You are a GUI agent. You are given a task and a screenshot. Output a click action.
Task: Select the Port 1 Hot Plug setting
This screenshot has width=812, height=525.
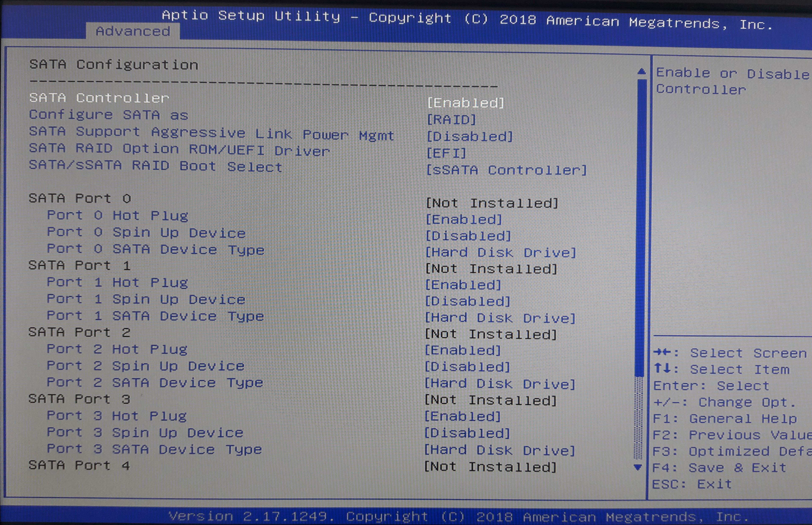click(117, 282)
